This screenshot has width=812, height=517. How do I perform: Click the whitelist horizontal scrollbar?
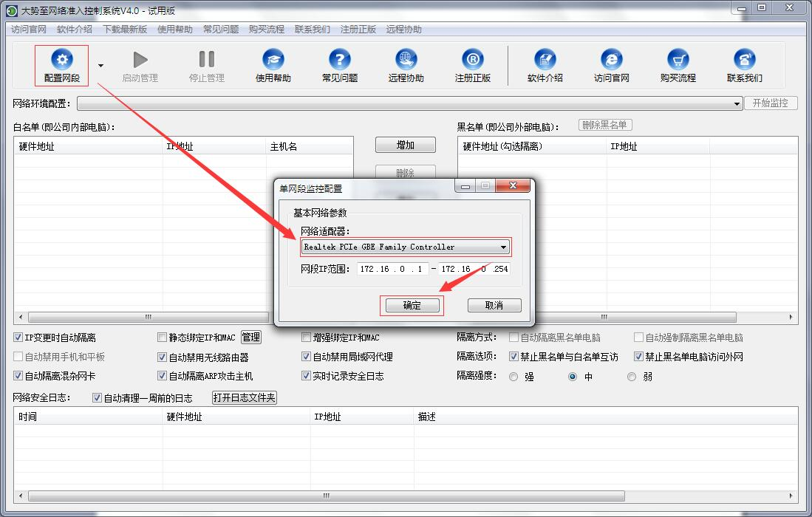click(148, 317)
